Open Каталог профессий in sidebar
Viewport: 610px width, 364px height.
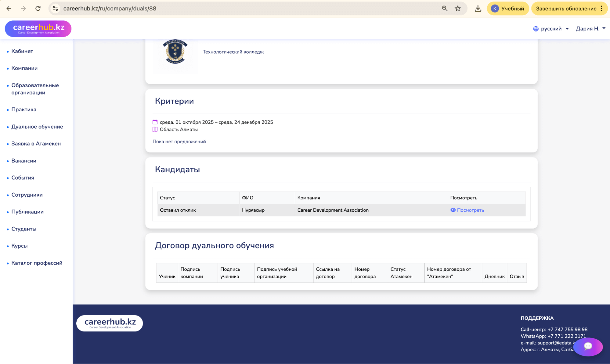pyautogui.click(x=37, y=263)
